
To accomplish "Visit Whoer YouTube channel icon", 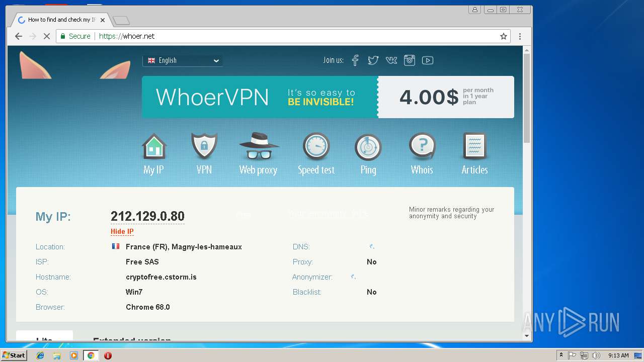I will tap(428, 60).
